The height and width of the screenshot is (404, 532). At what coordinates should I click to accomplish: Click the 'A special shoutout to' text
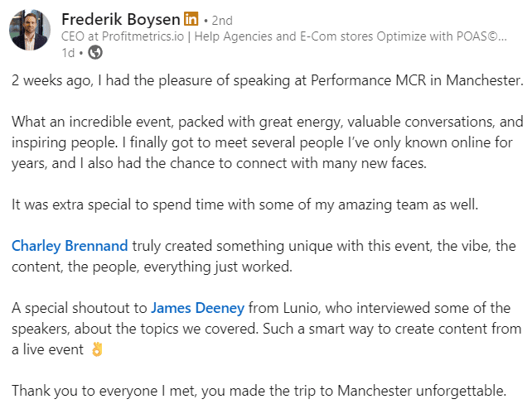80,308
